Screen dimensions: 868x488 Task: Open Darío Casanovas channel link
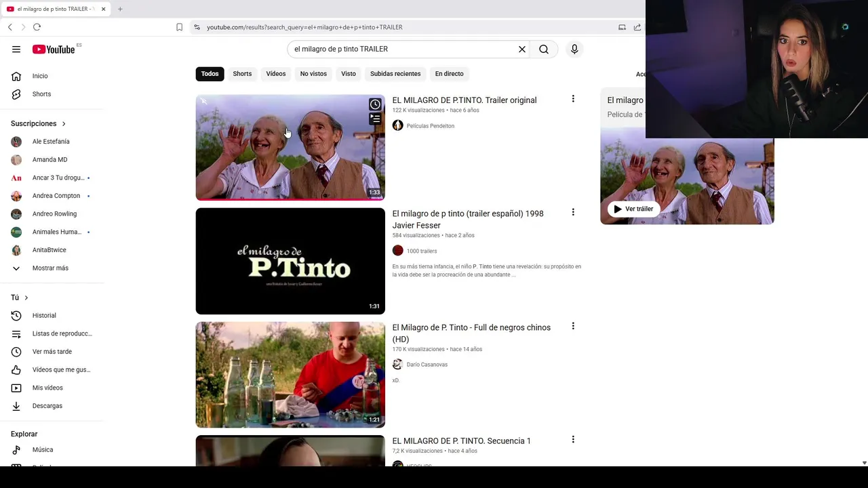(x=427, y=365)
